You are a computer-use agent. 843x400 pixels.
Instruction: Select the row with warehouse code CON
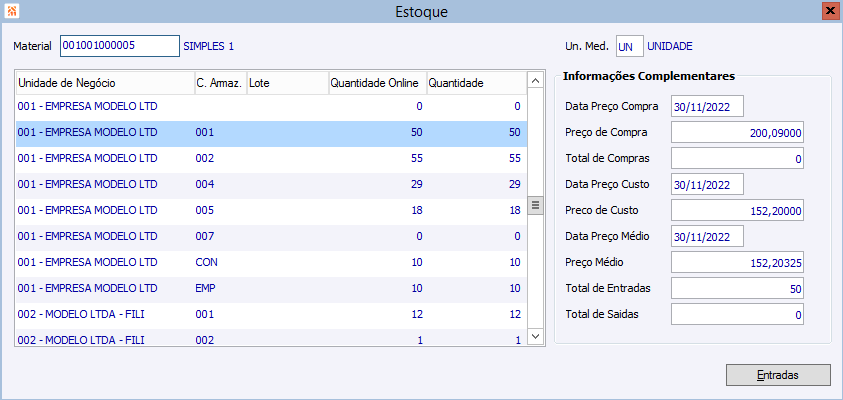click(268, 262)
